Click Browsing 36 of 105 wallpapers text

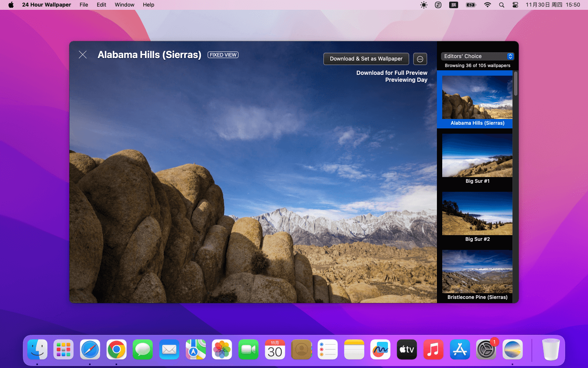click(477, 65)
